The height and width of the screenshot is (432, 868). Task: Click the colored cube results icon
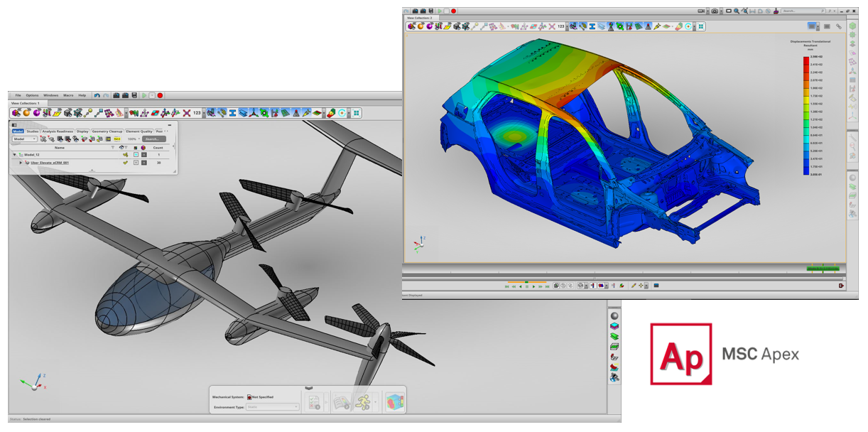pos(394,403)
